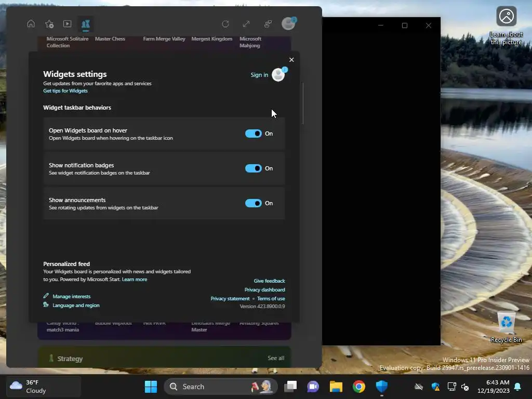This screenshot has height=399, width=532.
Task: Open Privacy dashboard link
Action: click(x=264, y=290)
